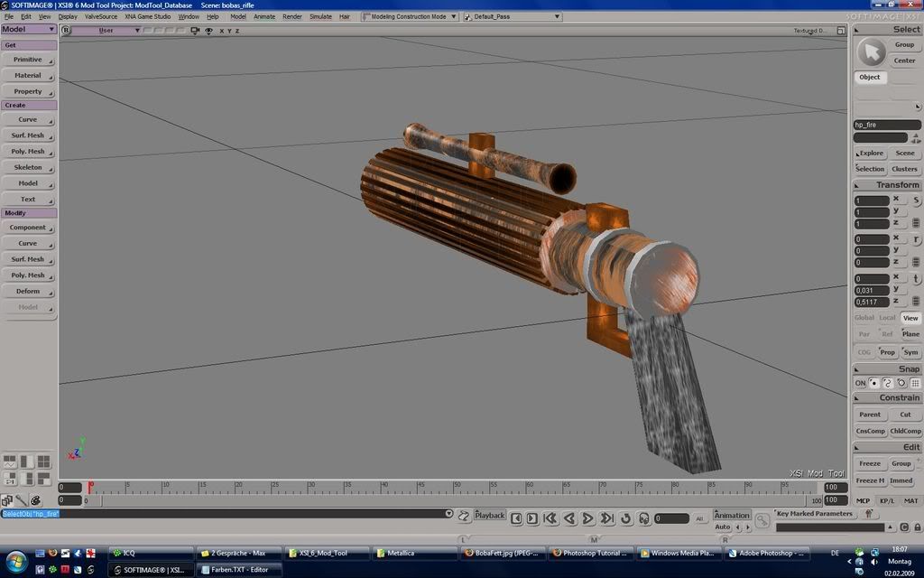Switch to KP/L tab

coord(886,500)
